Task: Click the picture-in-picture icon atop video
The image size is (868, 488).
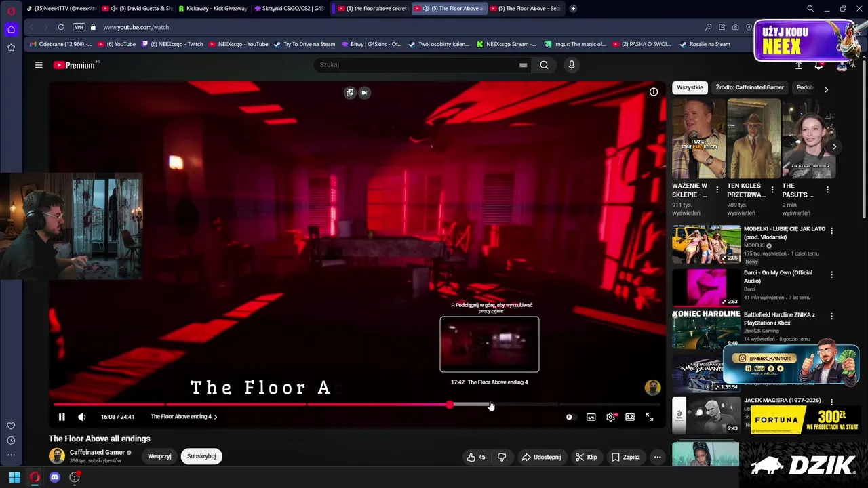Action: point(350,93)
